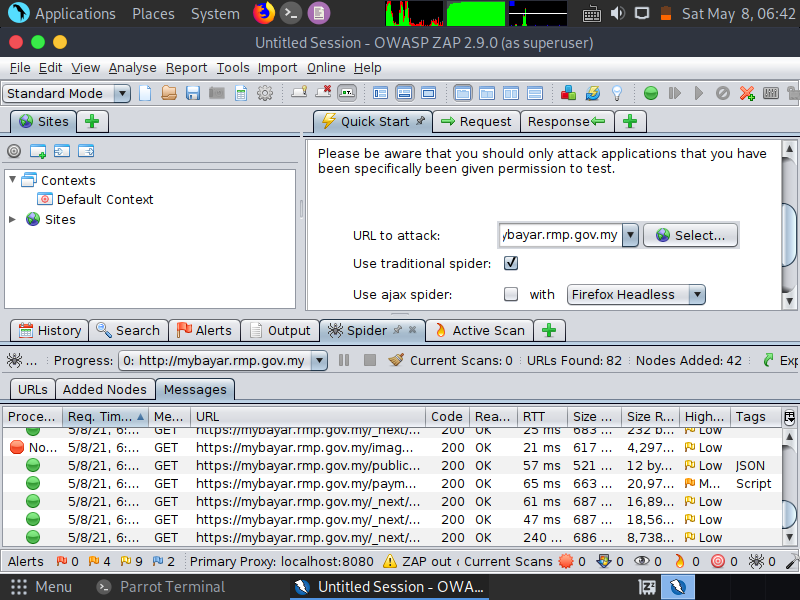
Task: Select Expand Sites tabs layout icon
Action: (x=381, y=93)
